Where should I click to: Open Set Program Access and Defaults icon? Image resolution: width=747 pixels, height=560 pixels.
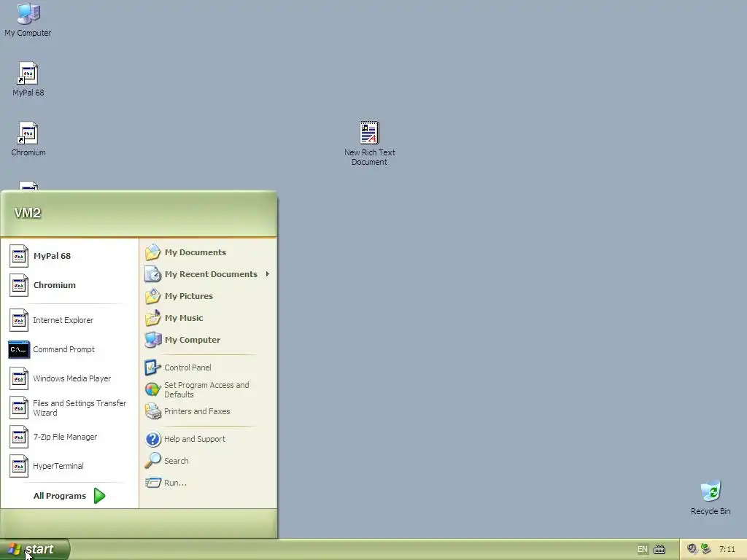(x=153, y=389)
